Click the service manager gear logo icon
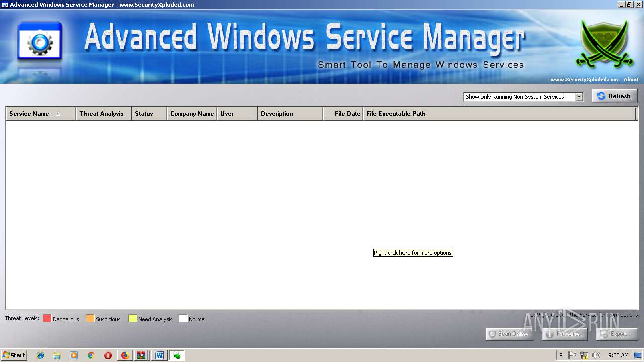This screenshot has width=644, height=362. click(x=40, y=41)
